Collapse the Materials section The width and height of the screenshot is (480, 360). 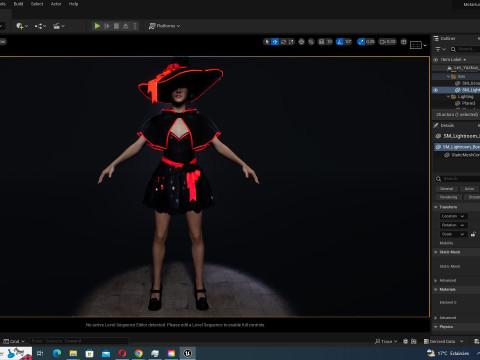click(435, 289)
